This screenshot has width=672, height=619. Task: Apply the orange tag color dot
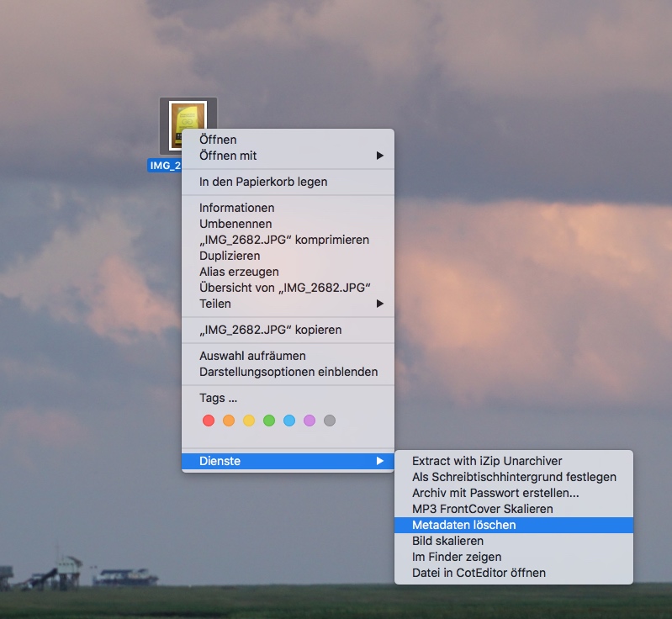pos(229,421)
